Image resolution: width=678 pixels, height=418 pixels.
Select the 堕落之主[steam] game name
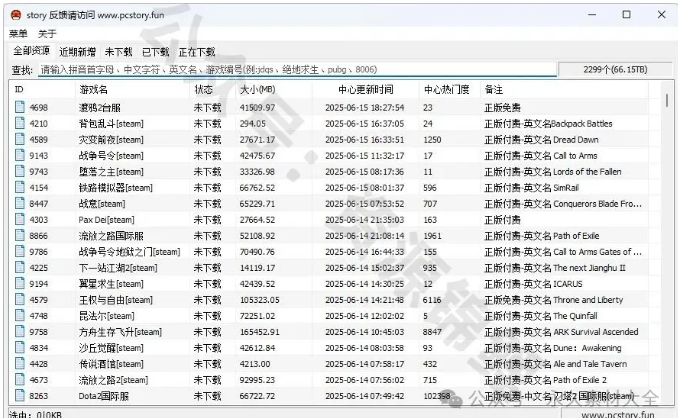[111, 172]
